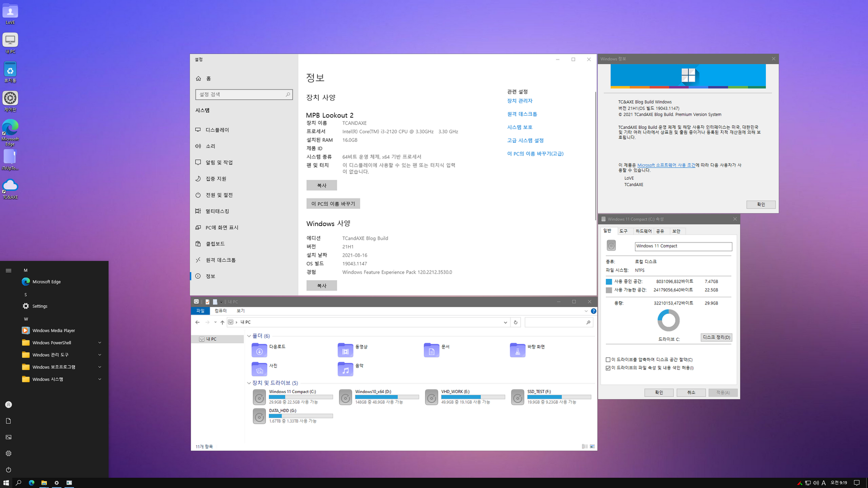
Task: Click the network icon in system tray
Action: pyautogui.click(x=808, y=483)
